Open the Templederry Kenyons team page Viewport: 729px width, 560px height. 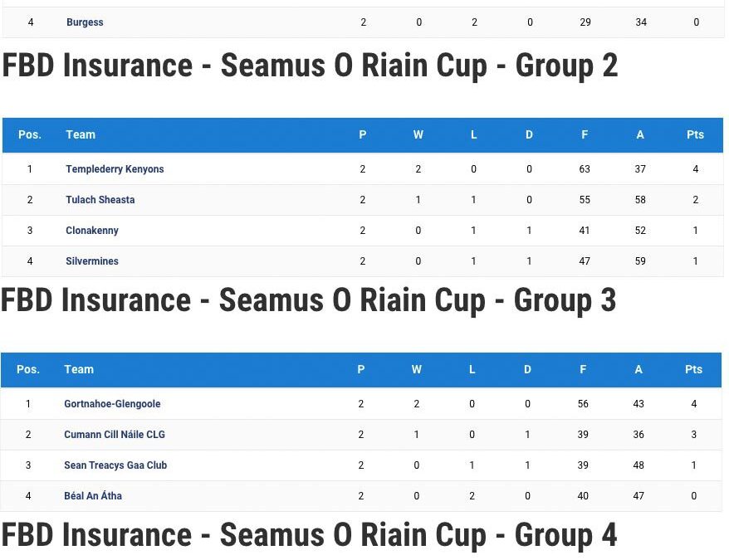pyautogui.click(x=115, y=169)
